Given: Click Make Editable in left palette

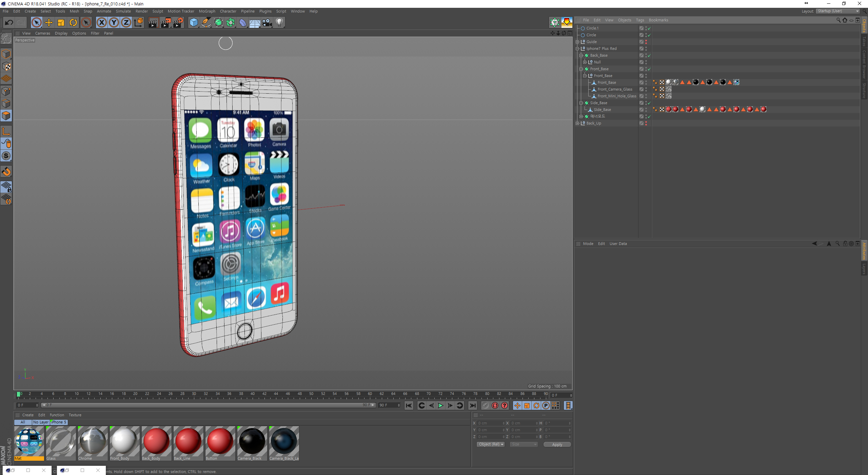Looking at the screenshot, I should 6,38.
